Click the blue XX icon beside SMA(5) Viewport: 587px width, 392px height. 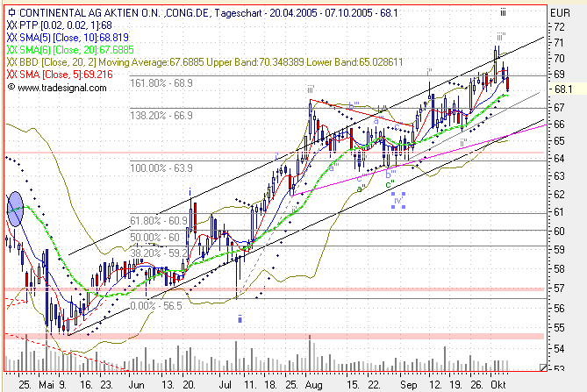(12, 38)
